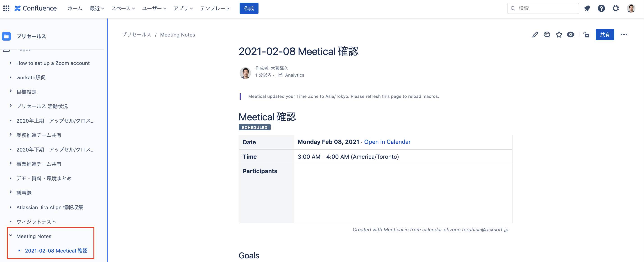Open テンプレート in top navigation

click(x=215, y=9)
